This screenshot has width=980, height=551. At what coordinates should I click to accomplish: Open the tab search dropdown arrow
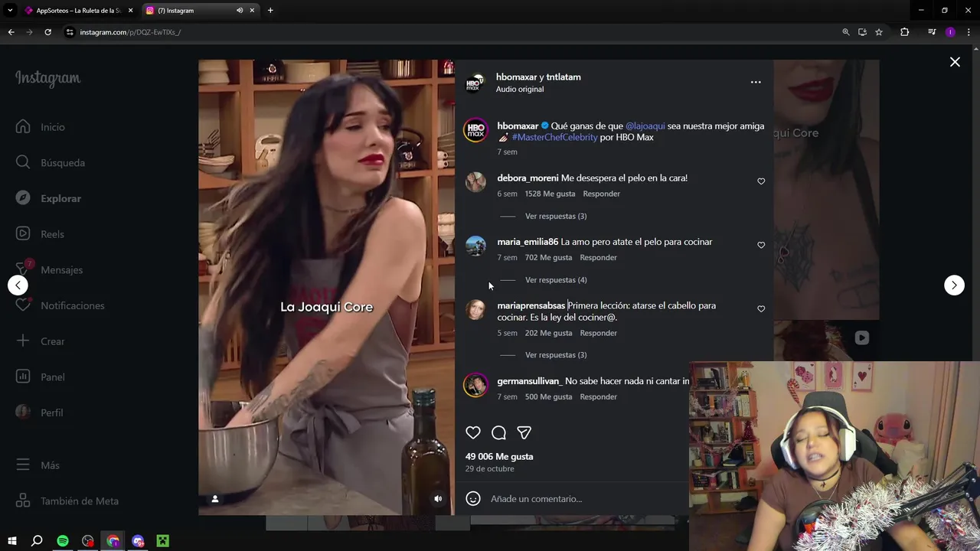coord(10,11)
